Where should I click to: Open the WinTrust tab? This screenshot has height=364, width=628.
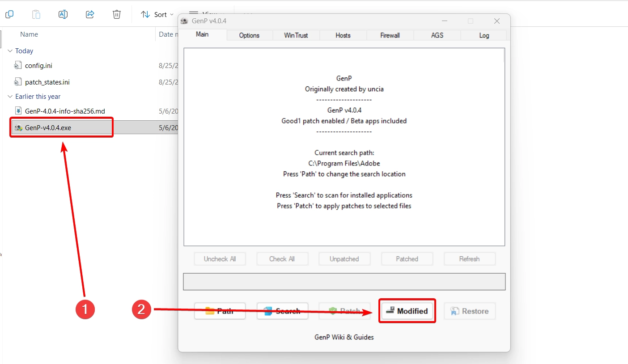click(x=296, y=35)
